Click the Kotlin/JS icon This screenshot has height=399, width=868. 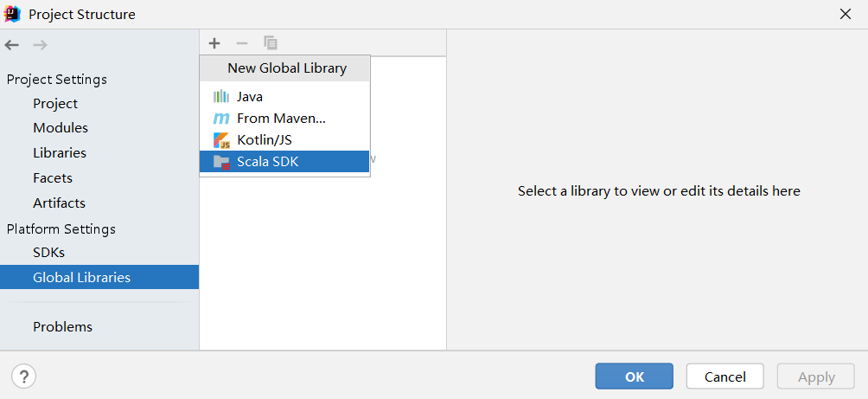[221, 140]
